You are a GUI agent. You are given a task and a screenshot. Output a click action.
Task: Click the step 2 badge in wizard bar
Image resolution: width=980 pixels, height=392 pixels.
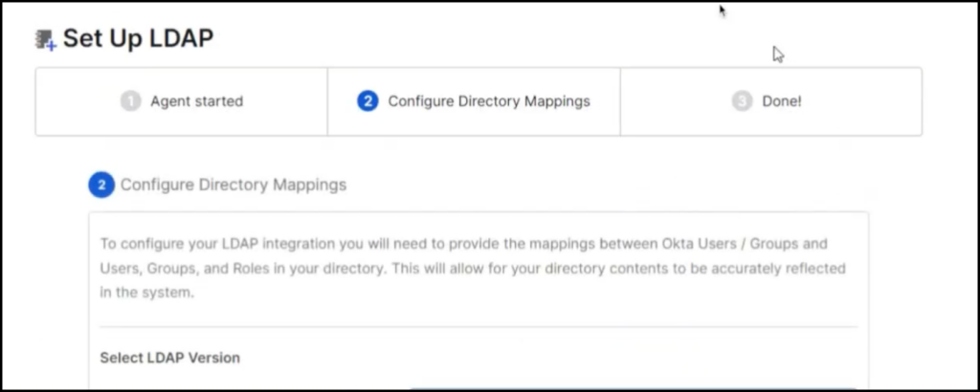pos(367,101)
